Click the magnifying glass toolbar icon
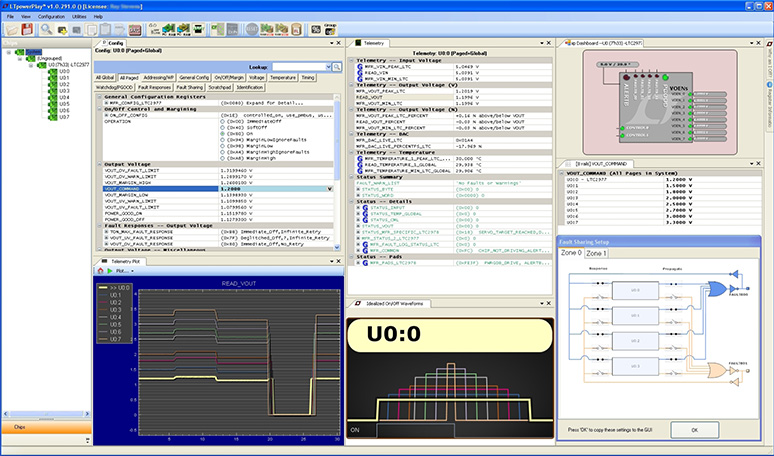This screenshot has width=774, height=456. [46, 30]
